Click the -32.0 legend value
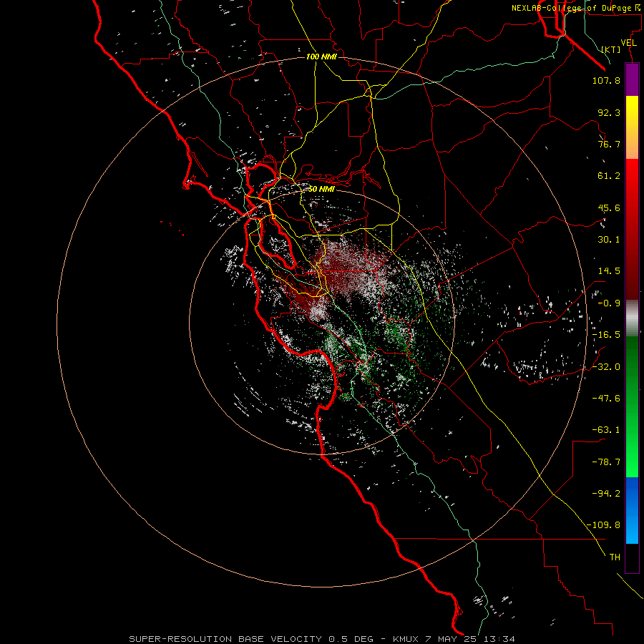This screenshot has height=644, width=644. click(x=606, y=367)
